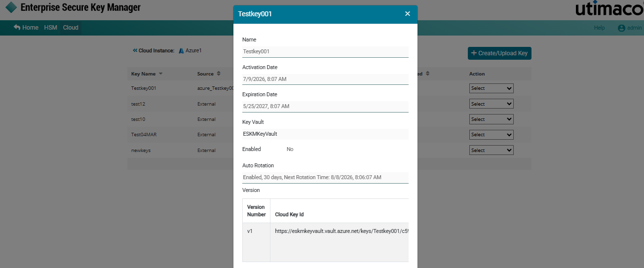Click the Cloud Key Id URL cell
Screen dimensions: 644x268
pos(340,242)
